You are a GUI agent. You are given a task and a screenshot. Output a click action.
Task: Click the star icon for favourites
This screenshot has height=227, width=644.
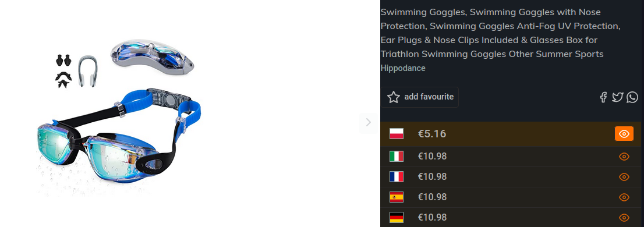tap(394, 97)
